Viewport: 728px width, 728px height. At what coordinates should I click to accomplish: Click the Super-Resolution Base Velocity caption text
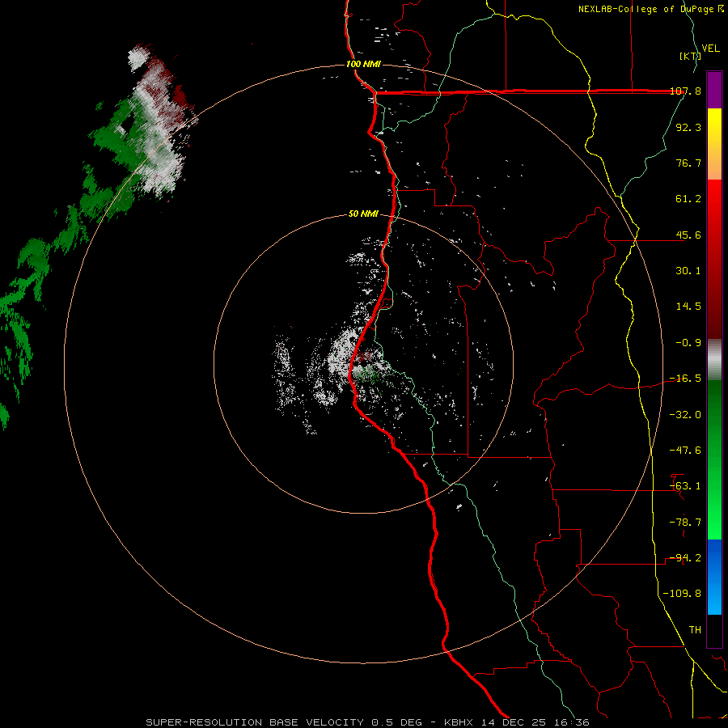tap(366, 722)
